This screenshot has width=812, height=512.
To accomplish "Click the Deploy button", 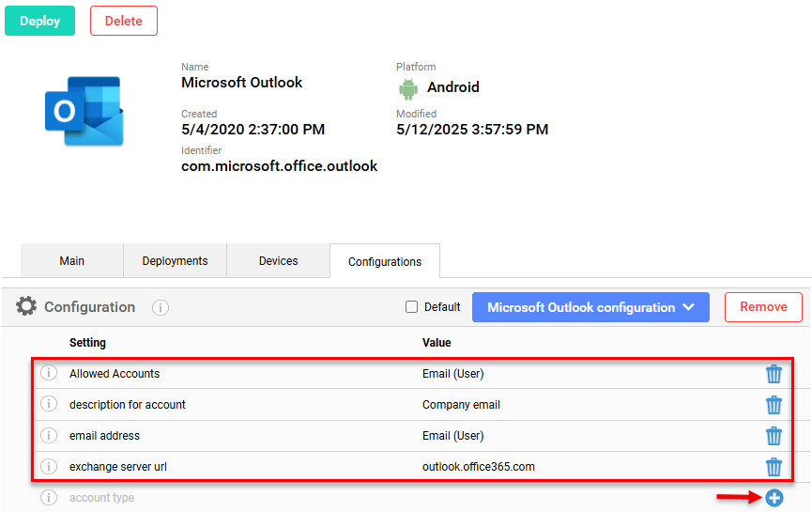I will [x=39, y=21].
